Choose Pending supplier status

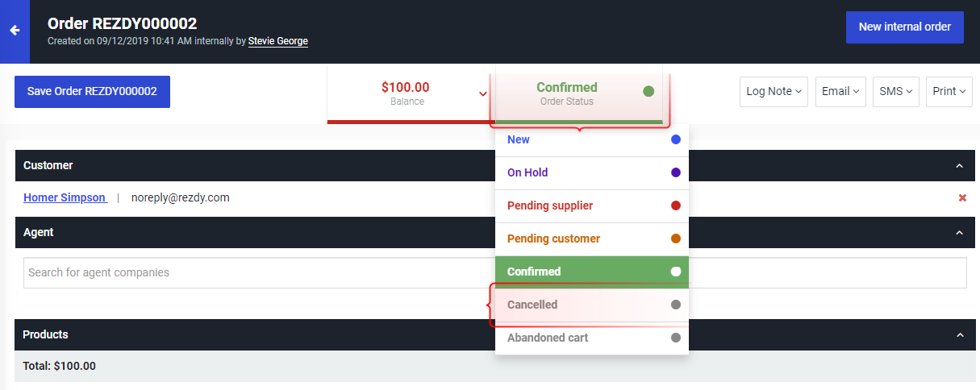[592, 205]
